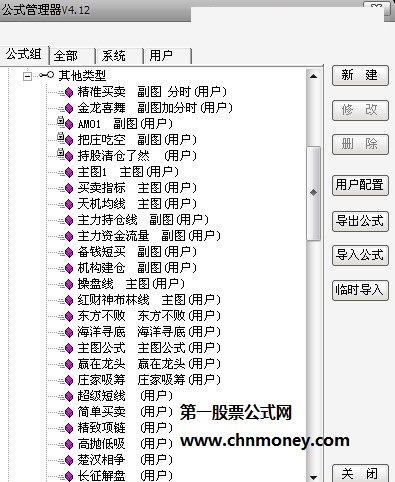Click the key icon beside 其他类型
The image size is (395, 482).
point(46,75)
